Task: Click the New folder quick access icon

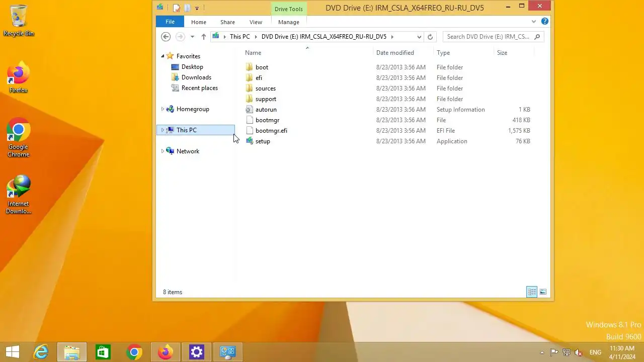Action: [187, 8]
